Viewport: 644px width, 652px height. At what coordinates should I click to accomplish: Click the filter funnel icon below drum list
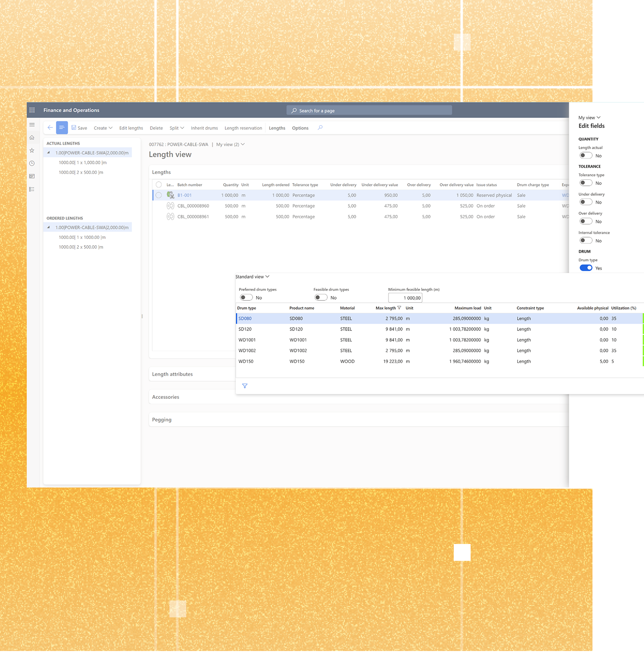[x=245, y=386]
